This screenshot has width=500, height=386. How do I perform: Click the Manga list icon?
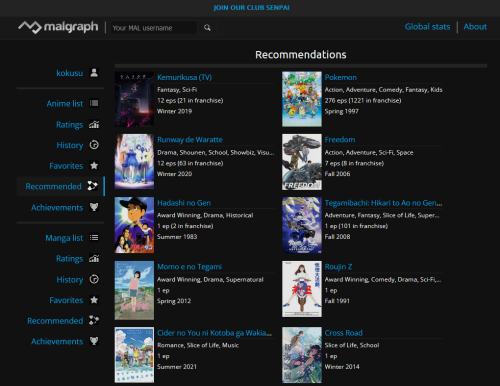94,238
